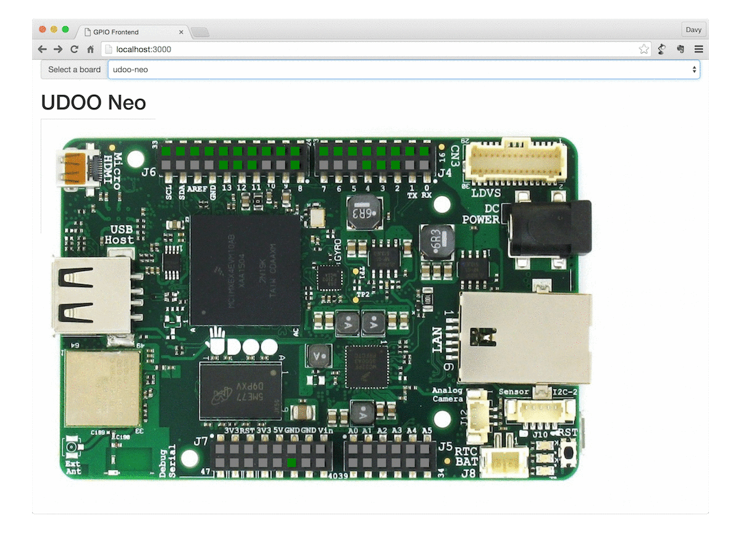Toggle the lower gray J6 pin above 9
The height and width of the screenshot is (560, 741).
coord(281,165)
